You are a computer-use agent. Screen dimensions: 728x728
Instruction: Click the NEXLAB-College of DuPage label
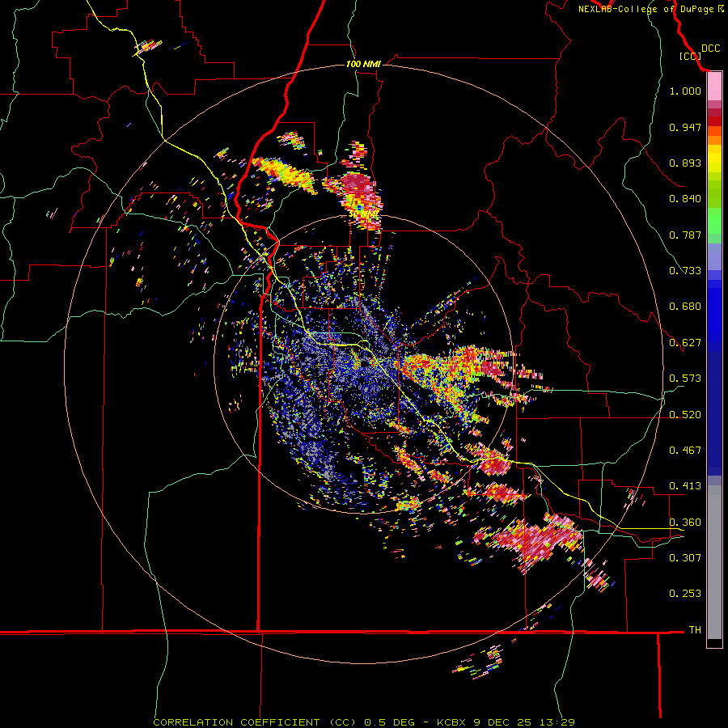pos(645,9)
